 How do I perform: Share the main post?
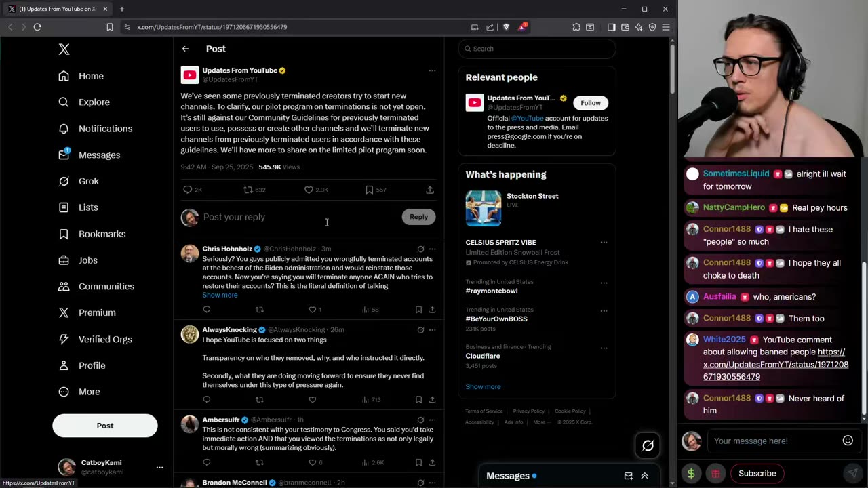pyautogui.click(x=430, y=190)
